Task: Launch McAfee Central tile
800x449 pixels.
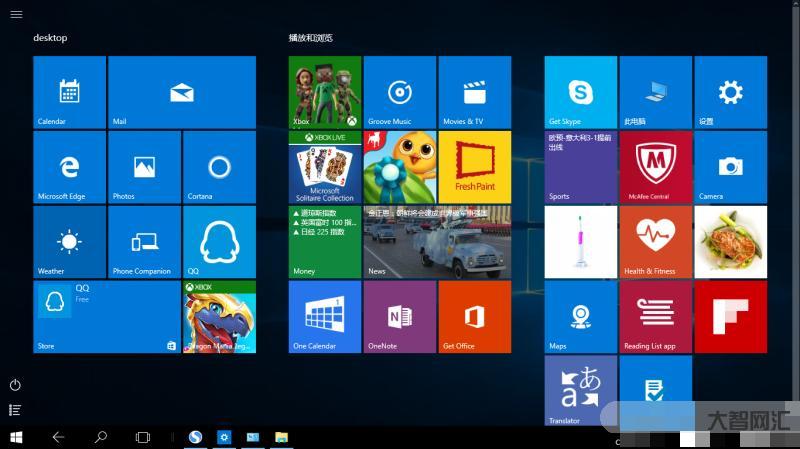Action: [x=655, y=167]
